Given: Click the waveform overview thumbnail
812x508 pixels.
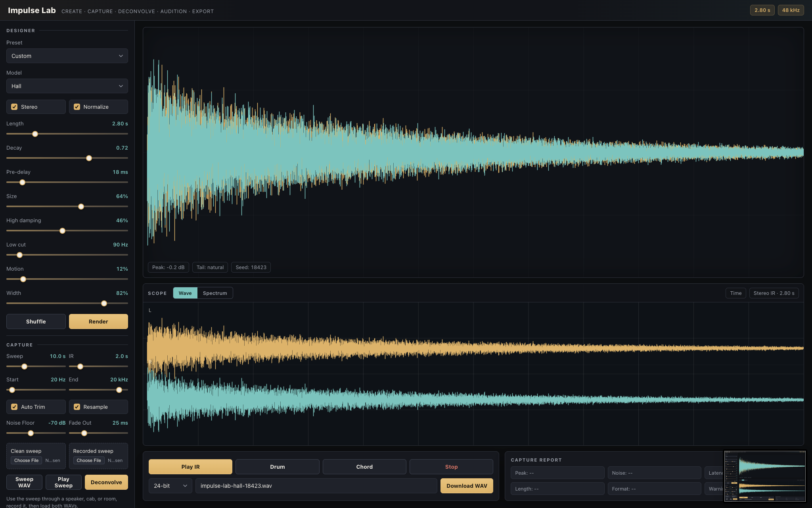Looking at the screenshot, I should coord(765,476).
